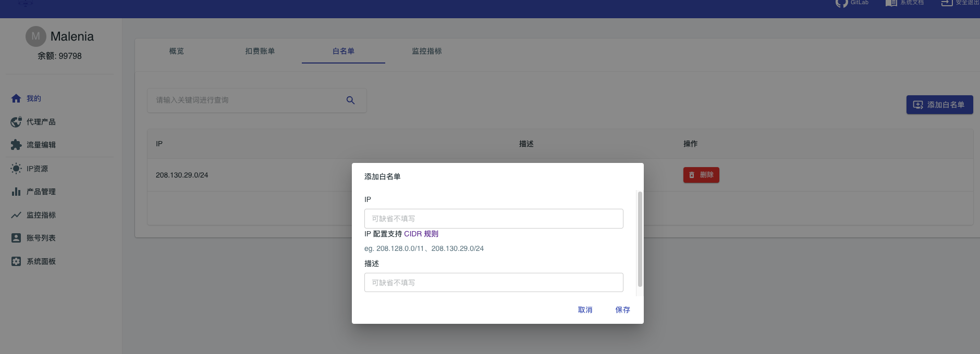Click the sun icon for IP资源
980x354 pixels.
(16, 169)
